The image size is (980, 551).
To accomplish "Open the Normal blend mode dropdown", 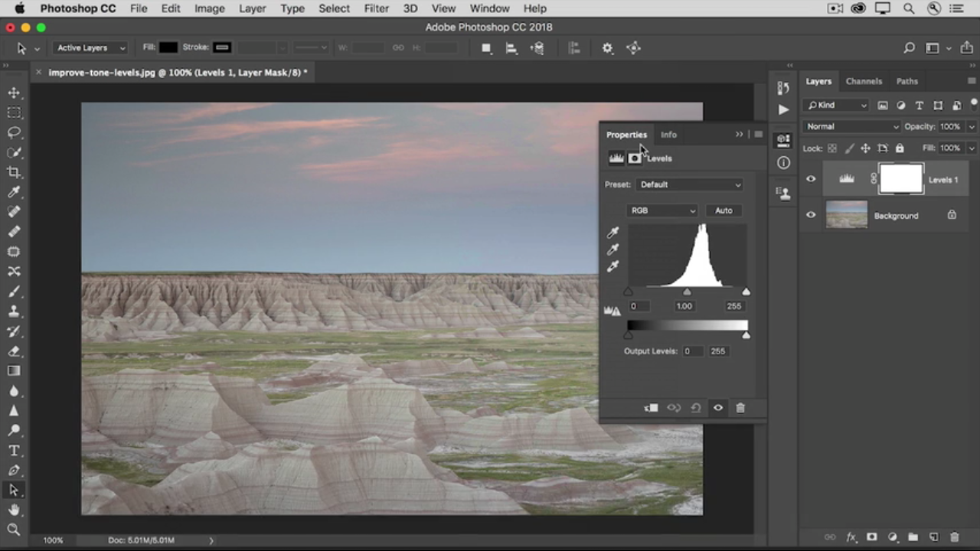I will 851,126.
